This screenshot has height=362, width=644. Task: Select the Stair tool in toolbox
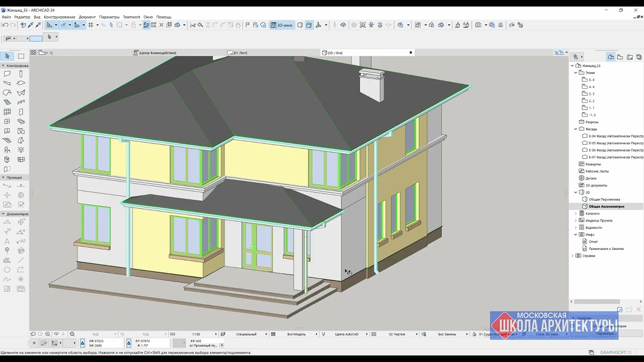pos(7,102)
